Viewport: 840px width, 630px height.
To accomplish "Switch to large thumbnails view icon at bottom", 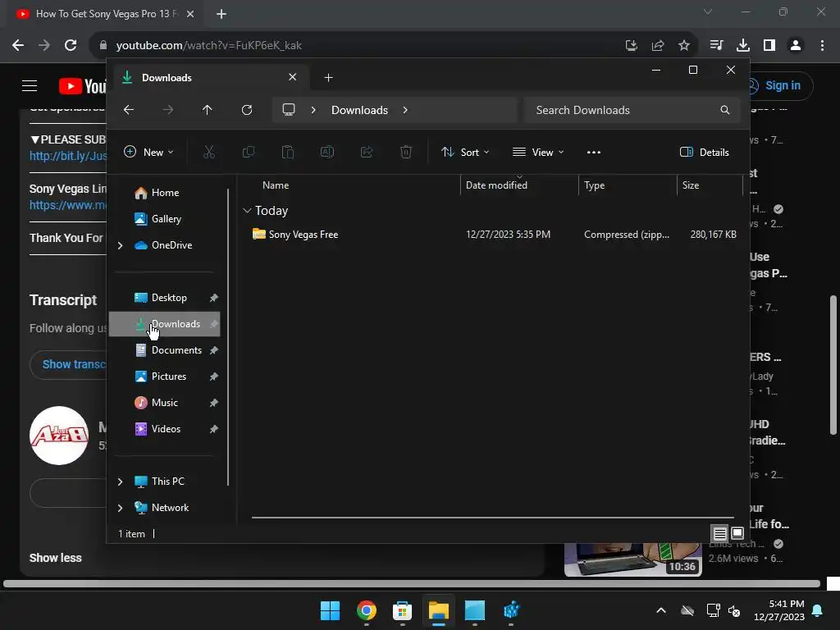I will (737, 533).
